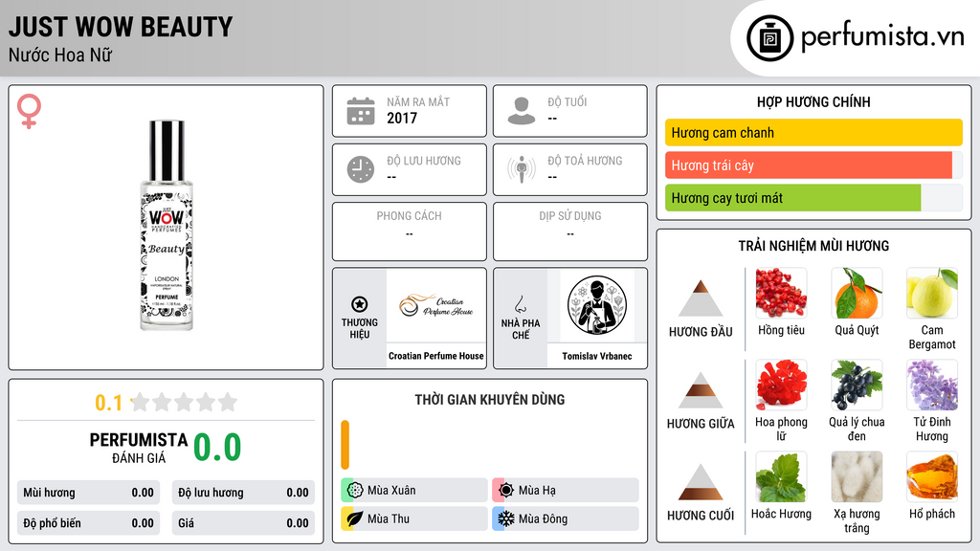The image size is (980, 551).
Task: Select the Hoa phong lữ note image
Action: tap(781, 385)
